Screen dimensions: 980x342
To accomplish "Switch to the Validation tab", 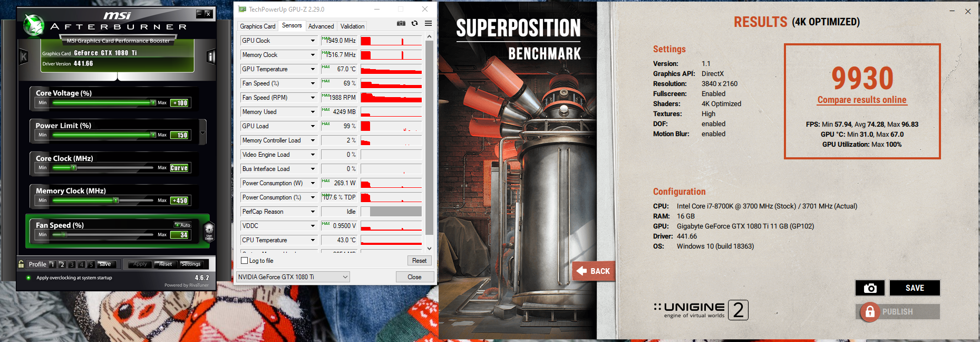I will pos(352,26).
